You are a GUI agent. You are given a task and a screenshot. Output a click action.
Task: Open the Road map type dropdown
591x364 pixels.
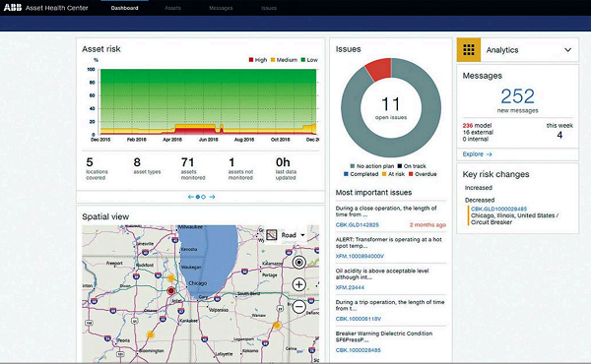(x=293, y=235)
